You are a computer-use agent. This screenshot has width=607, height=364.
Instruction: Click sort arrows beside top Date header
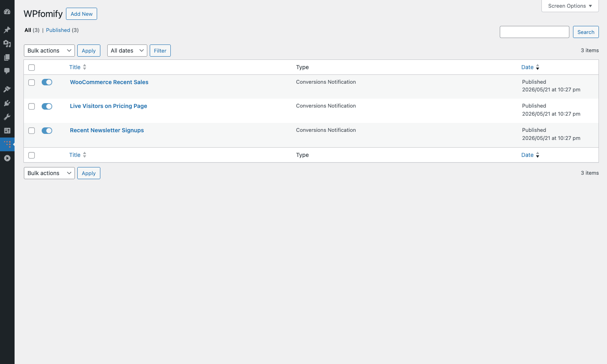[x=537, y=67]
